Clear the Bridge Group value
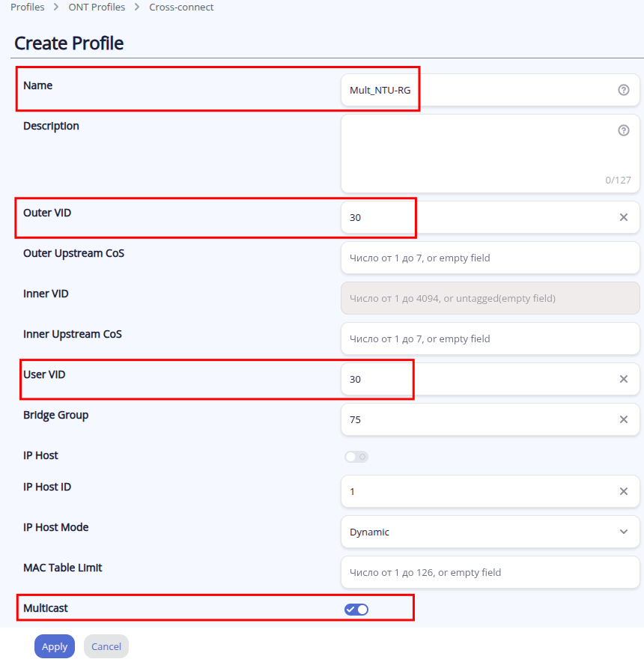This screenshot has height=665, width=644. (623, 419)
